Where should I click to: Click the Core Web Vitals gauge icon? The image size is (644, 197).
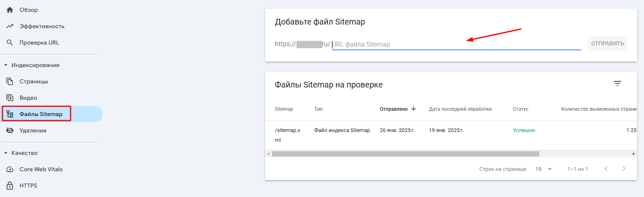pyautogui.click(x=10, y=169)
